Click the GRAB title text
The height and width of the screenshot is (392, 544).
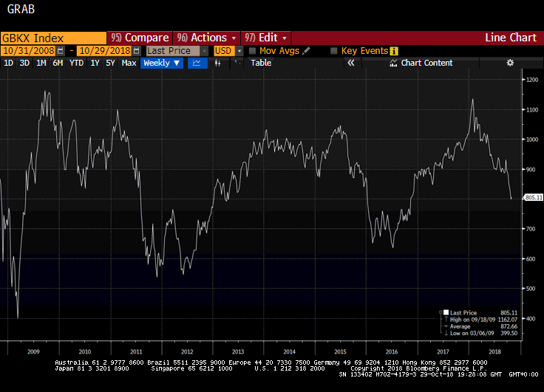pos(21,10)
